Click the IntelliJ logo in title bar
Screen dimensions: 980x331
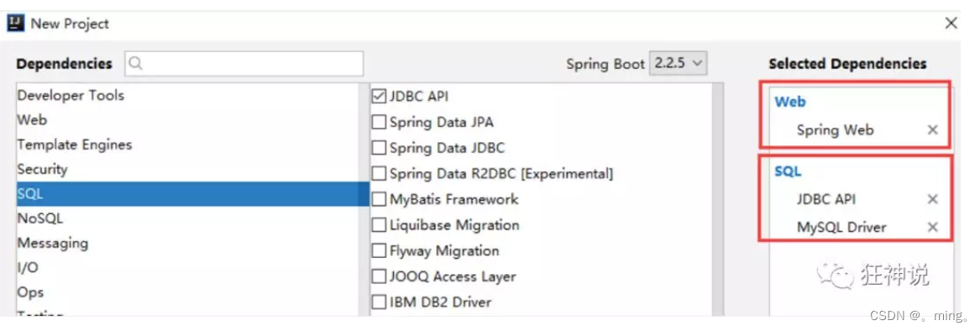point(16,24)
